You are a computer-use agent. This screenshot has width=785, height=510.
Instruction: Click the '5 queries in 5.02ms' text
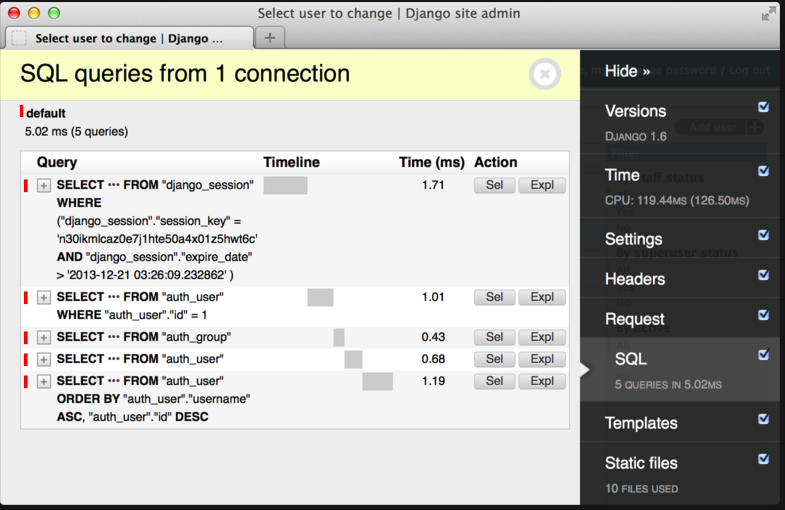[668, 385]
